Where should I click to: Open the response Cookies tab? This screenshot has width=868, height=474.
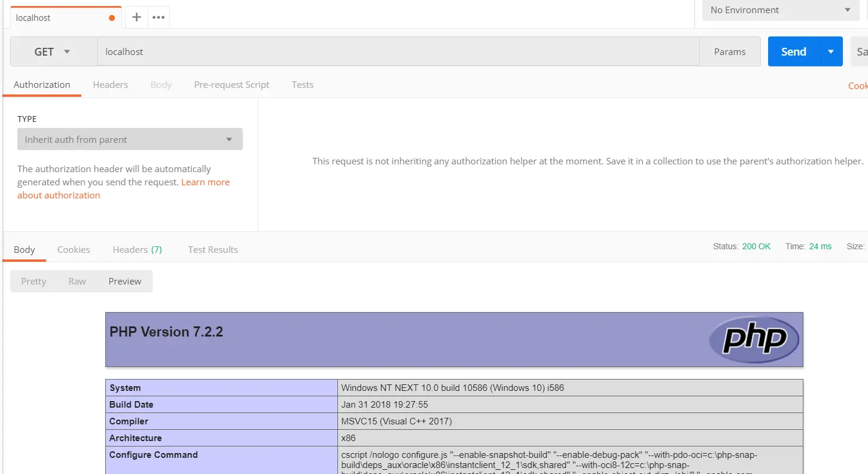(x=74, y=249)
